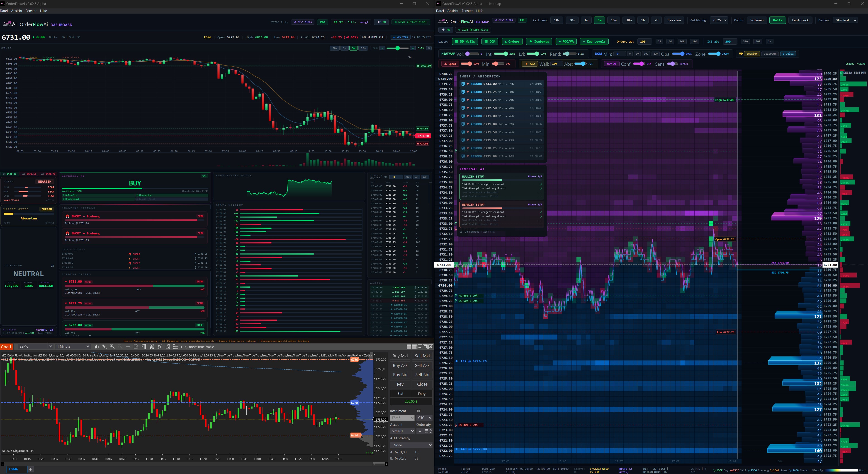Toggle the Chart Trader icon in toolbar
This screenshot has width=868, height=474.
tap(144, 347)
